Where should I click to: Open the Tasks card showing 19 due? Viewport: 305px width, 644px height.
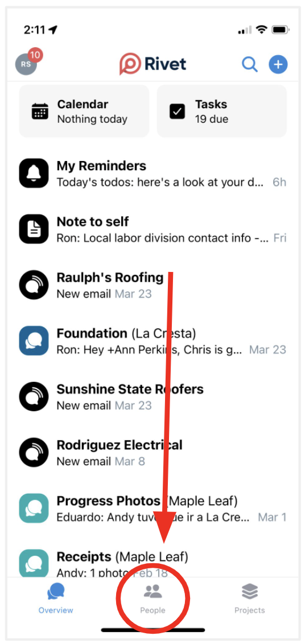(221, 112)
